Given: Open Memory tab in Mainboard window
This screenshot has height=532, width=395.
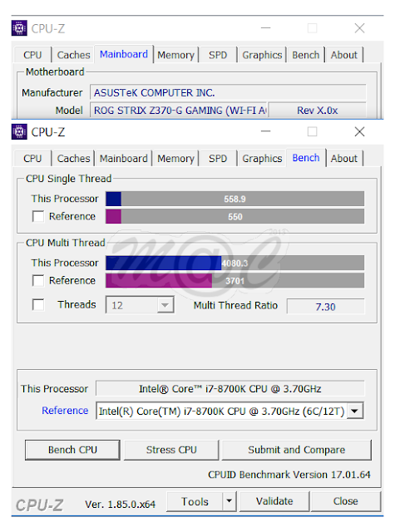Looking at the screenshot, I should point(175,55).
